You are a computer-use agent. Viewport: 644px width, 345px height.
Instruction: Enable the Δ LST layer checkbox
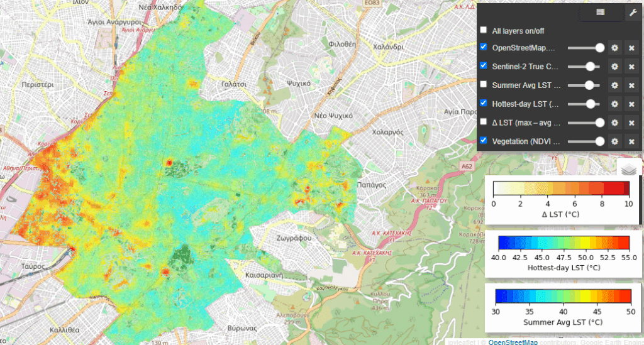coord(484,122)
